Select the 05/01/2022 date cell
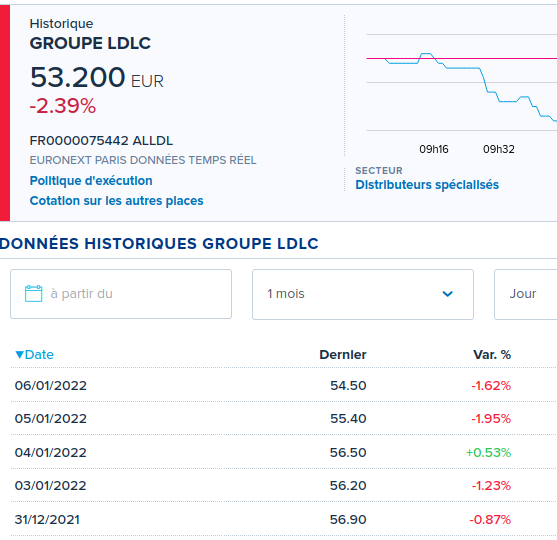 click(50, 418)
